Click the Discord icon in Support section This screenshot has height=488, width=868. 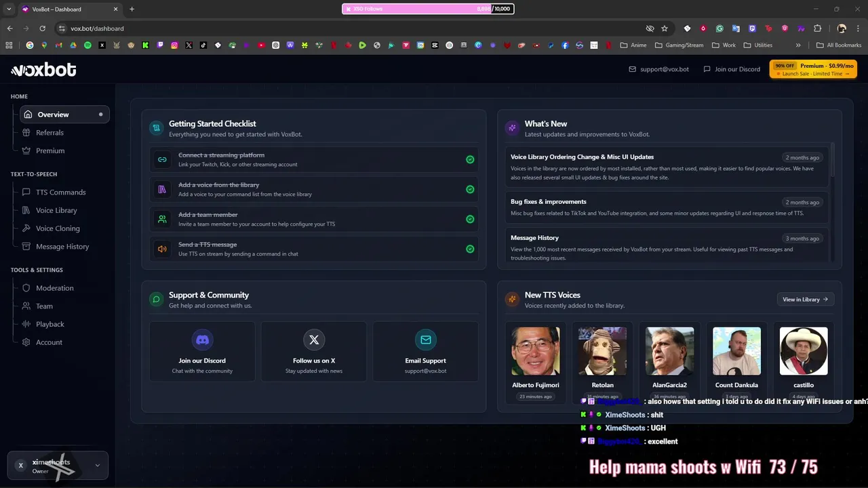tap(202, 340)
